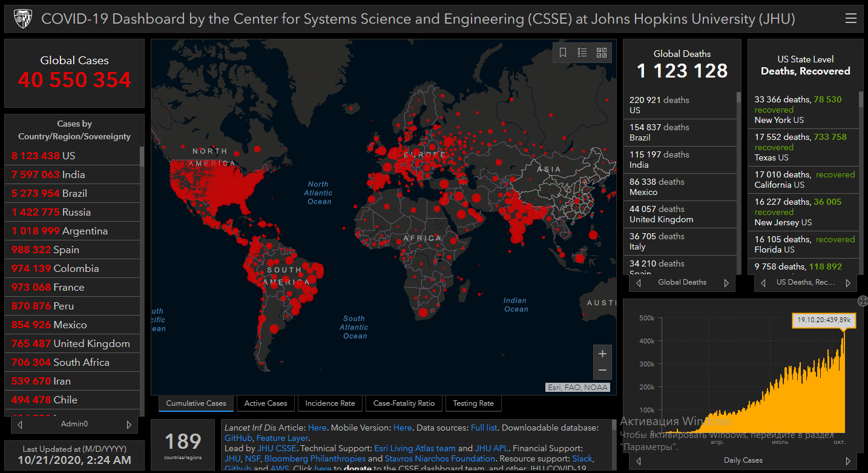Switch to Active Cases tab
Screen dimensions: 868x473
(266, 403)
